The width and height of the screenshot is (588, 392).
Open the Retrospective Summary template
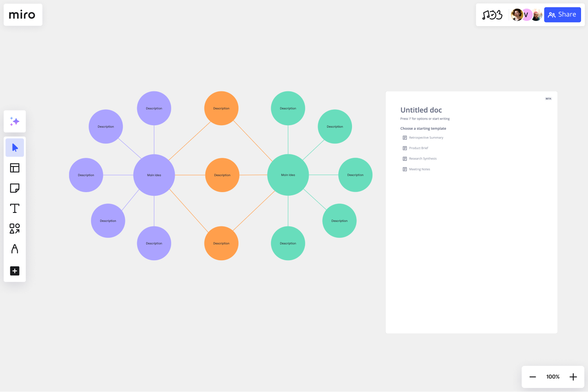click(426, 137)
